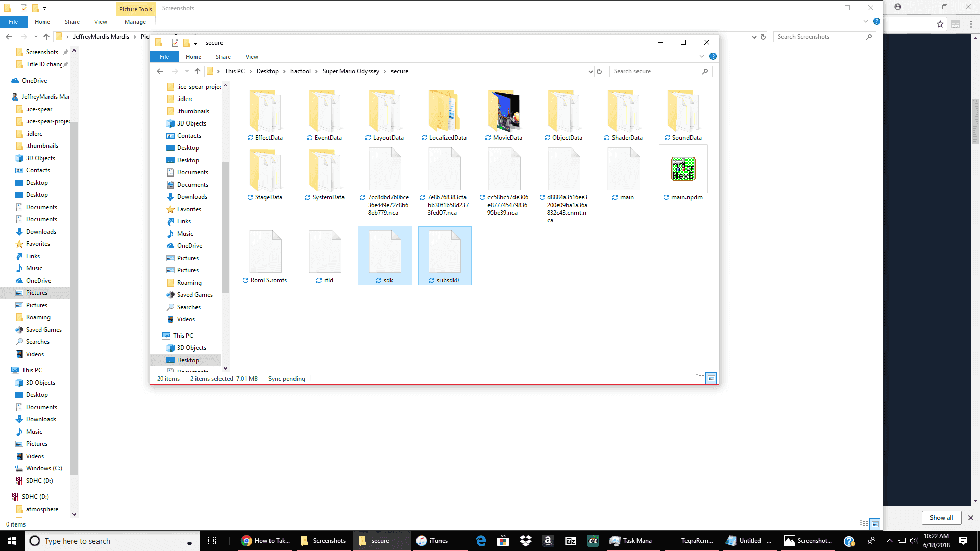
Task: Open Picture Tools tab in Screenshots window
Action: [136, 9]
